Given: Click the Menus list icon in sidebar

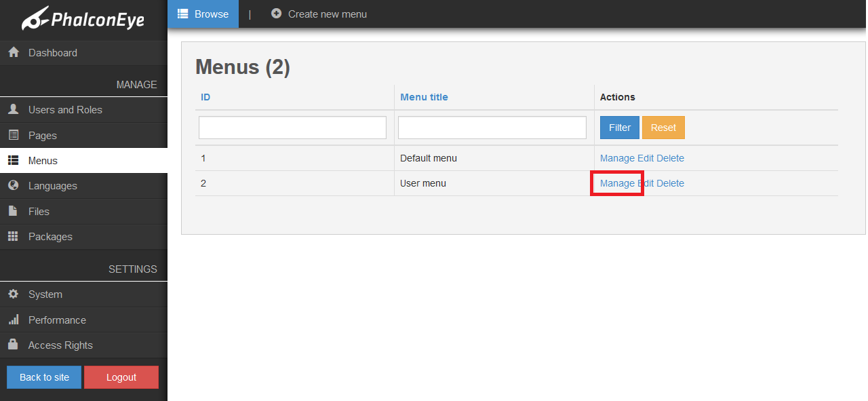Looking at the screenshot, I should (x=13, y=161).
